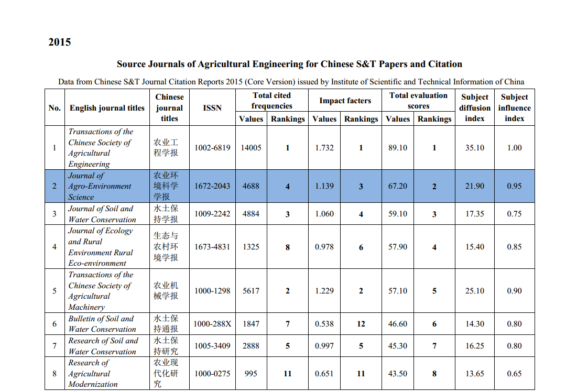588x391 pixels.
Task: Click the "Impact facters" header
Action: [x=345, y=101]
